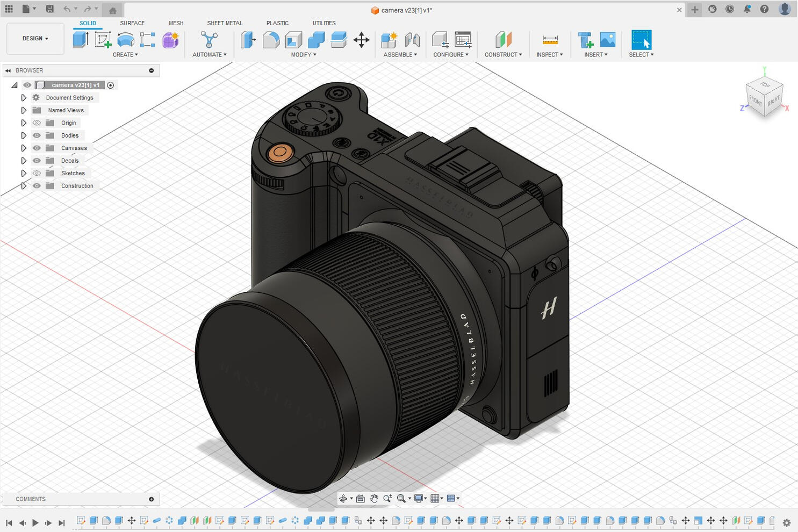Open the CONSTRUCT dropdown menu

tap(503, 55)
